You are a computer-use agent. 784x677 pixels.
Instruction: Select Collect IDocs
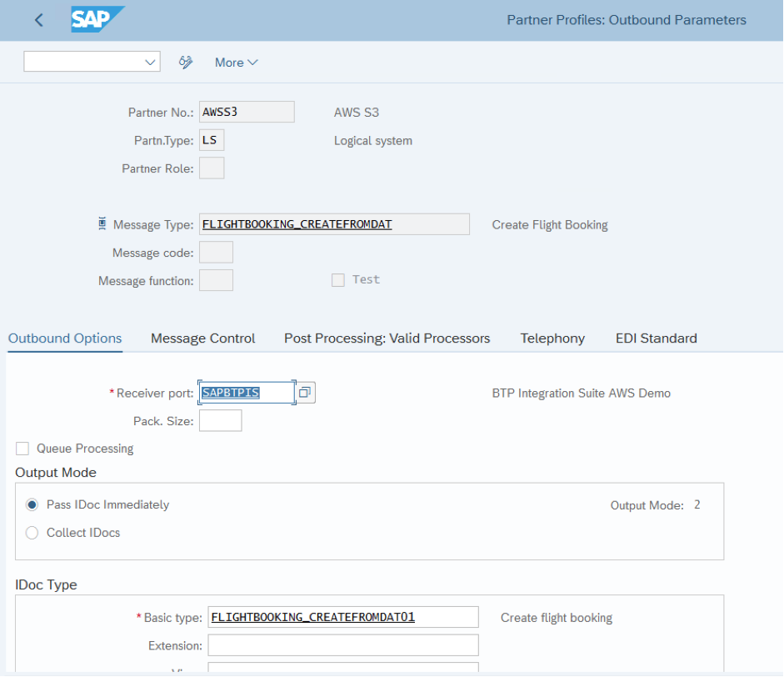[31, 533]
